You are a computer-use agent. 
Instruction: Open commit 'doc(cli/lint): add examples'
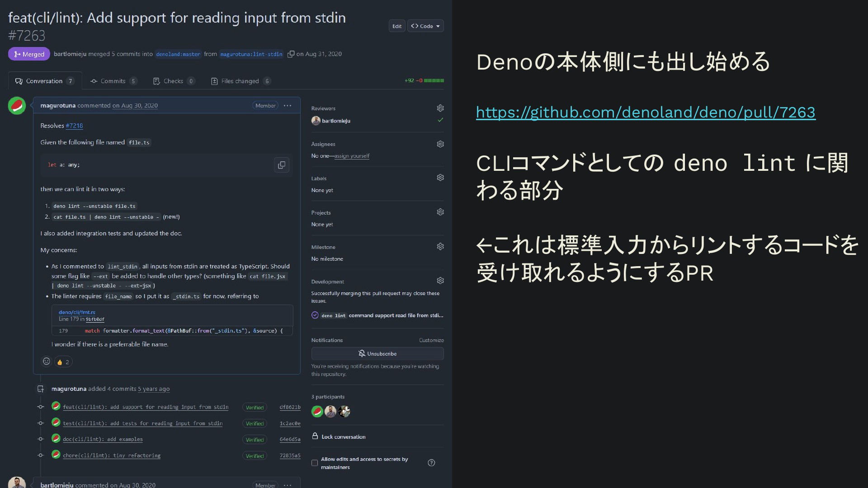point(103,440)
